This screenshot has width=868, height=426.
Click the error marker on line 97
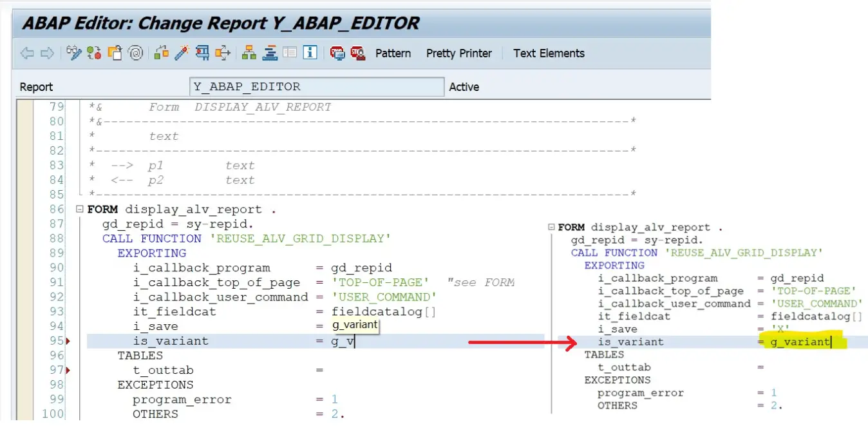(68, 370)
